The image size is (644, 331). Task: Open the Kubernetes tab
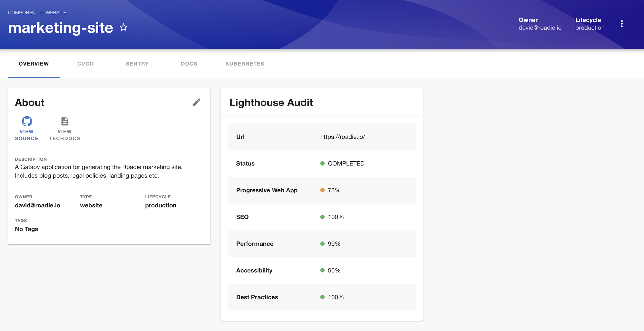(245, 64)
